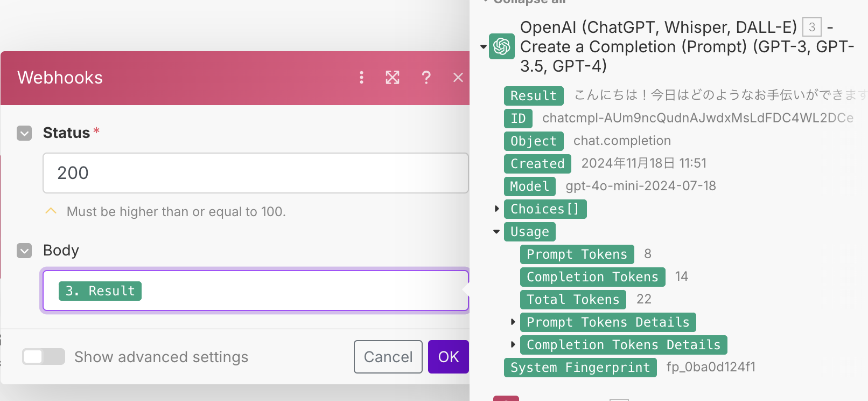The image size is (868, 401).
Task: Enable Show advanced settings switch
Action: pos(44,357)
